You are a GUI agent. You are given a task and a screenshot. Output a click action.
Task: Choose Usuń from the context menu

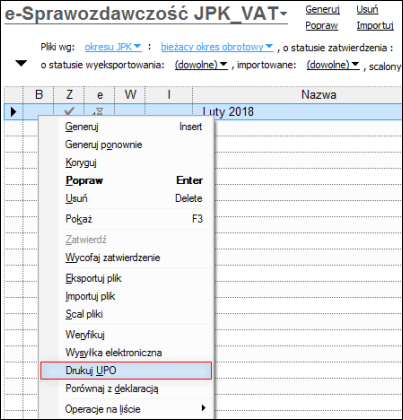pos(126,199)
